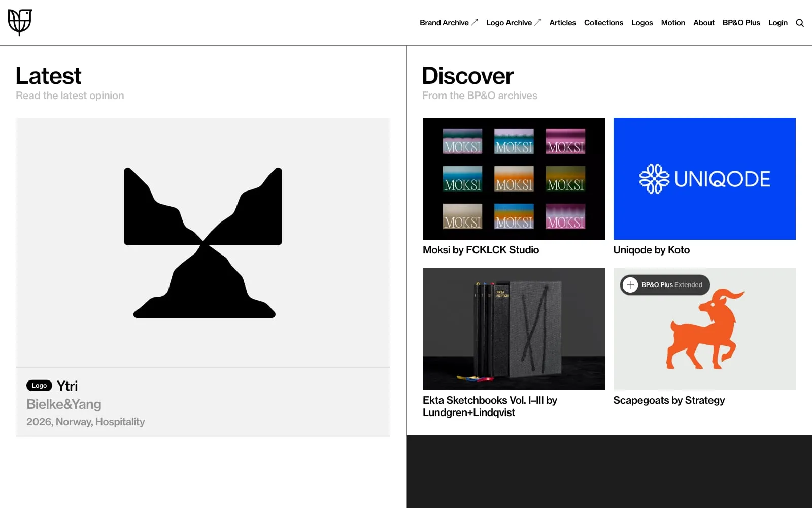This screenshot has width=812, height=508.
Task: Click the BP&O Plus Extended badge label
Action: tap(672, 285)
